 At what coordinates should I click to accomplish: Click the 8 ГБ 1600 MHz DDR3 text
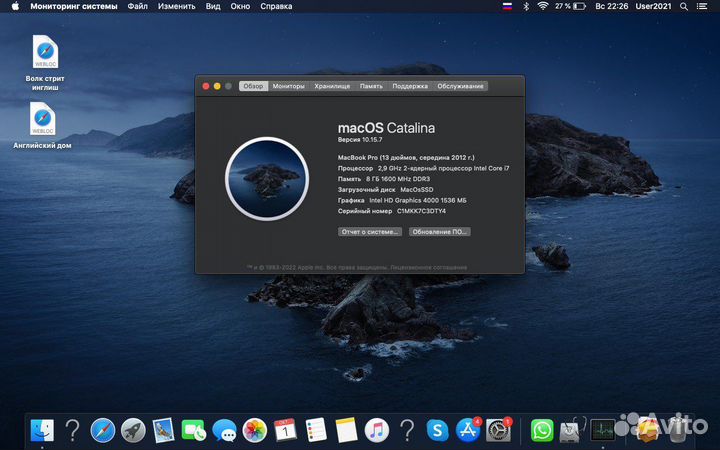pos(398,179)
